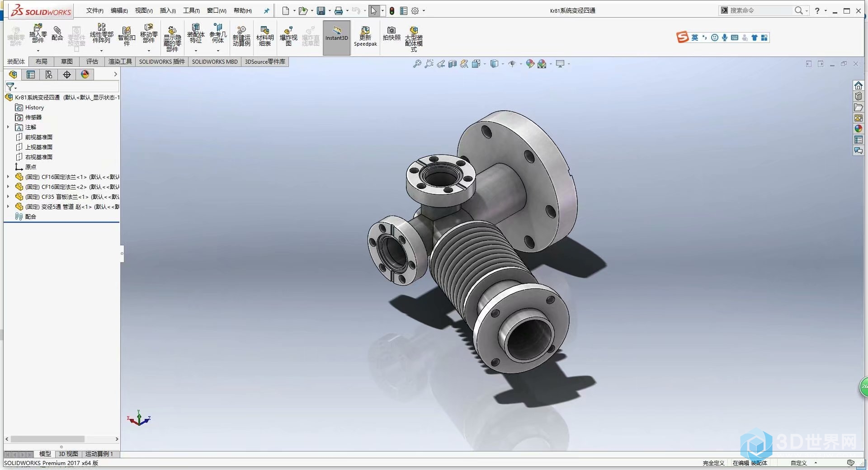Open File Explorer icon in task pane
868x470 pixels.
point(858,107)
